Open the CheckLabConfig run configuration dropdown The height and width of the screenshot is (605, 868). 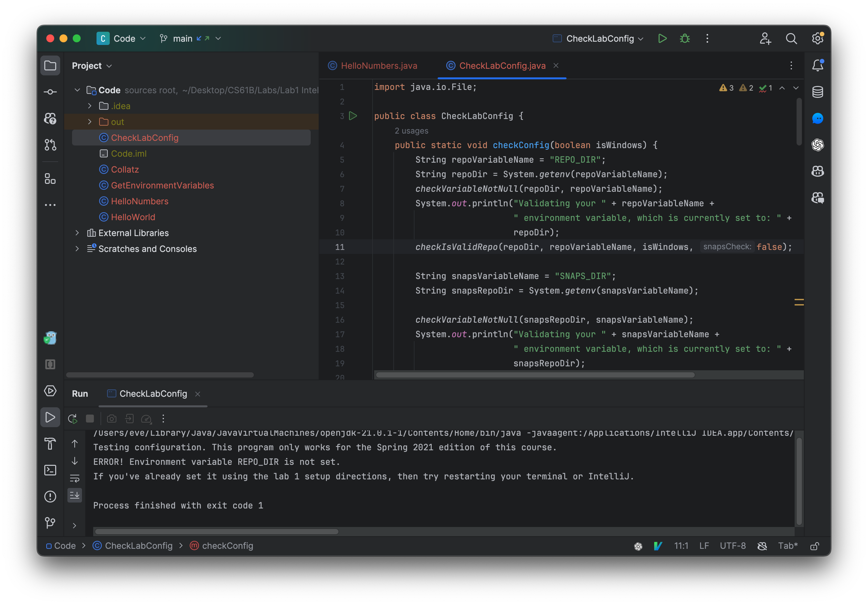click(x=598, y=39)
